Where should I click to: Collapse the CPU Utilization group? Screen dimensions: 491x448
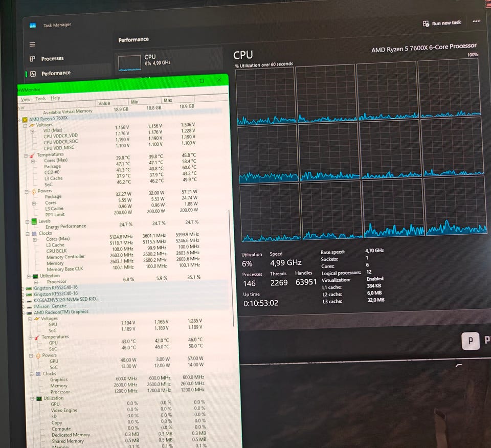click(29, 277)
